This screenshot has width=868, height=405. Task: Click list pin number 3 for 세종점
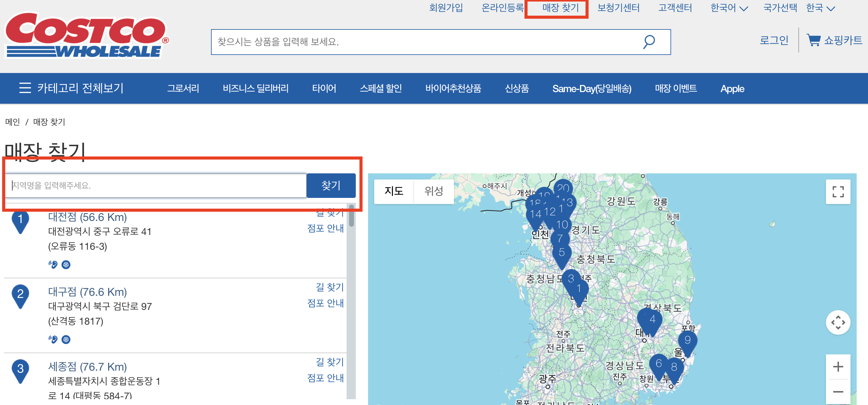[x=20, y=371]
